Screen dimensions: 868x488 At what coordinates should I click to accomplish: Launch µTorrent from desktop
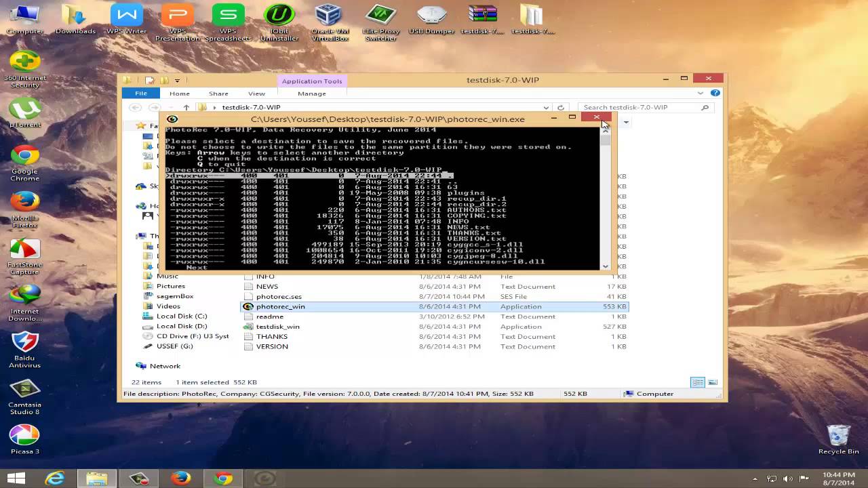pos(25,113)
